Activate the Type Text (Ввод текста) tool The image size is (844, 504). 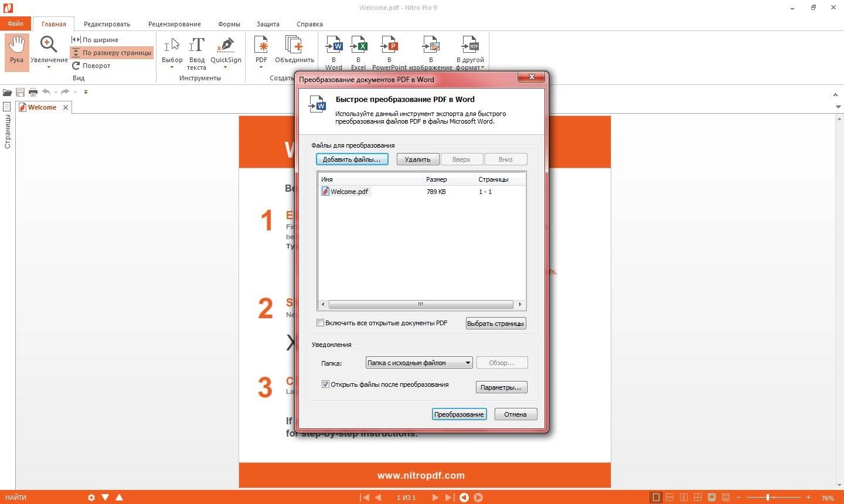click(x=196, y=45)
